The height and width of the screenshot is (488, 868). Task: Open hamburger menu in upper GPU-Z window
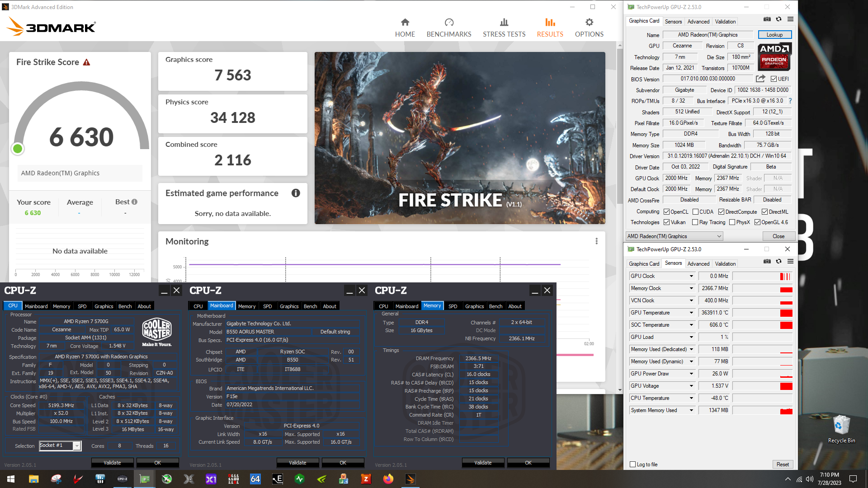[x=790, y=19]
